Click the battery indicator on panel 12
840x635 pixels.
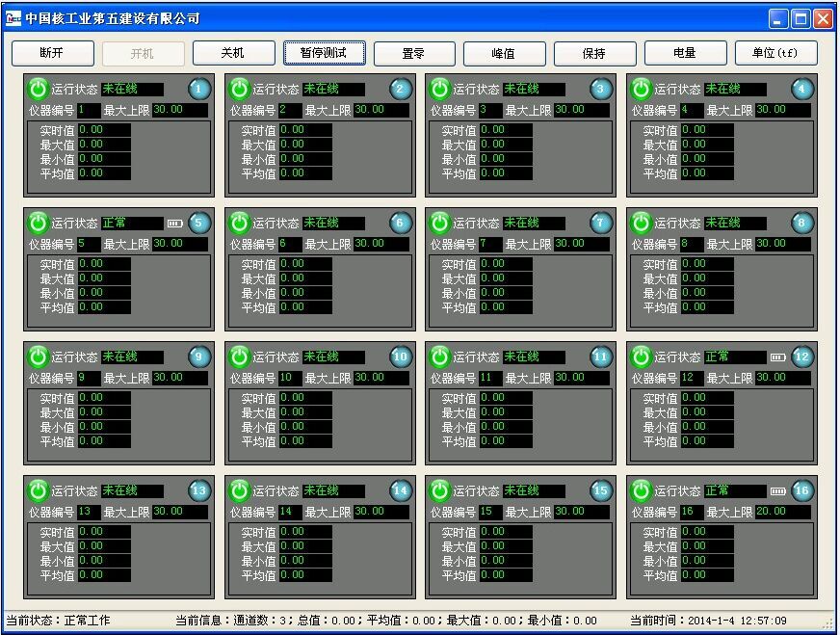click(x=777, y=357)
